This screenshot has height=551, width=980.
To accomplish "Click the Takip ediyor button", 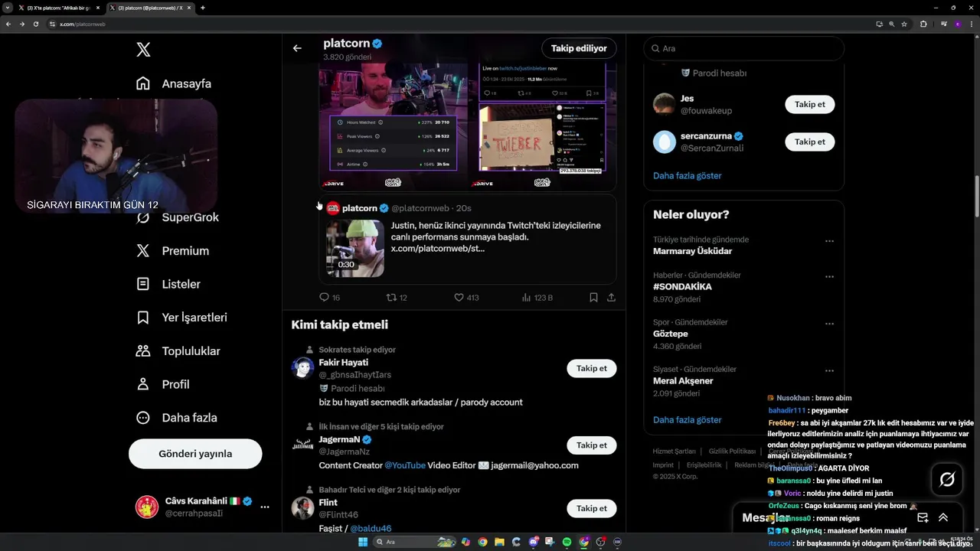I will [579, 48].
